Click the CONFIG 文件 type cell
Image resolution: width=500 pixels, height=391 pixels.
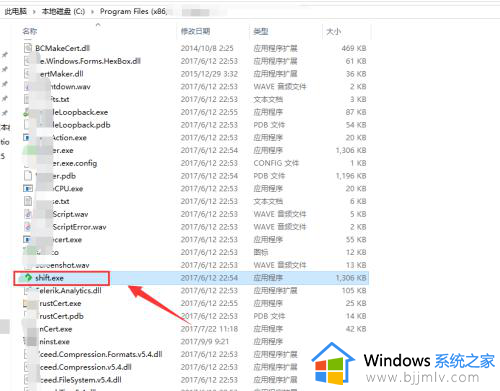(x=276, y=163)
